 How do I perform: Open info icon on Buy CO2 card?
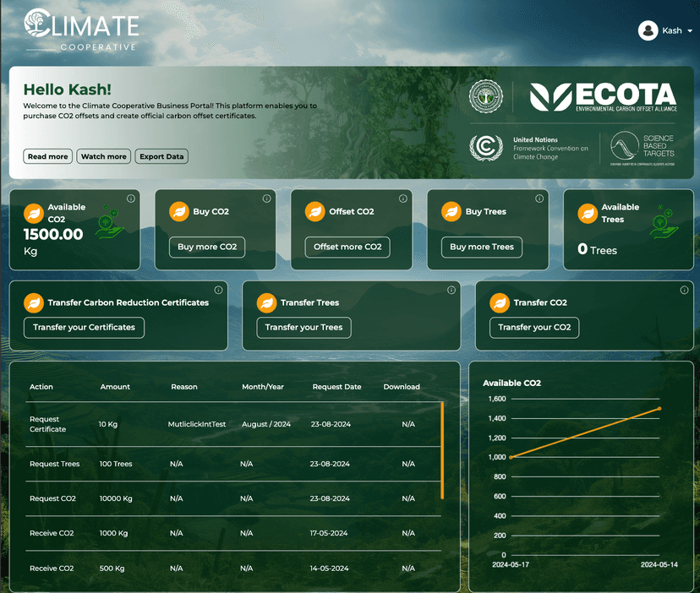tap(266, 199)
